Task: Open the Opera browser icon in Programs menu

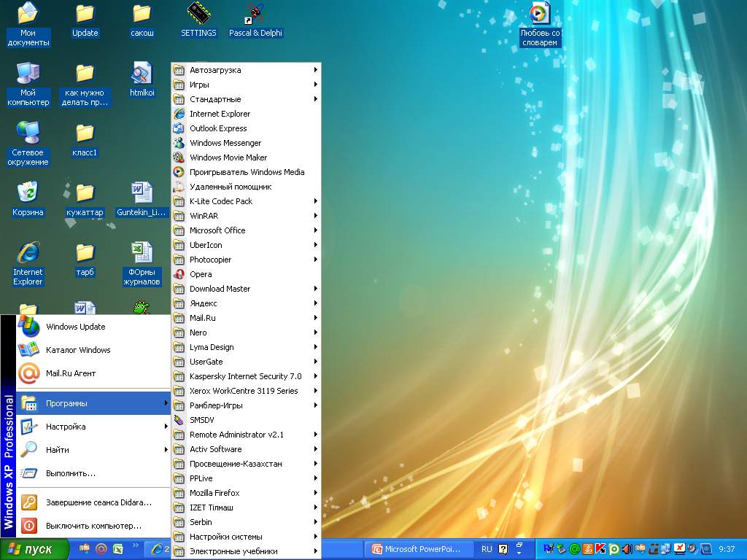Action: coord(179,274)
